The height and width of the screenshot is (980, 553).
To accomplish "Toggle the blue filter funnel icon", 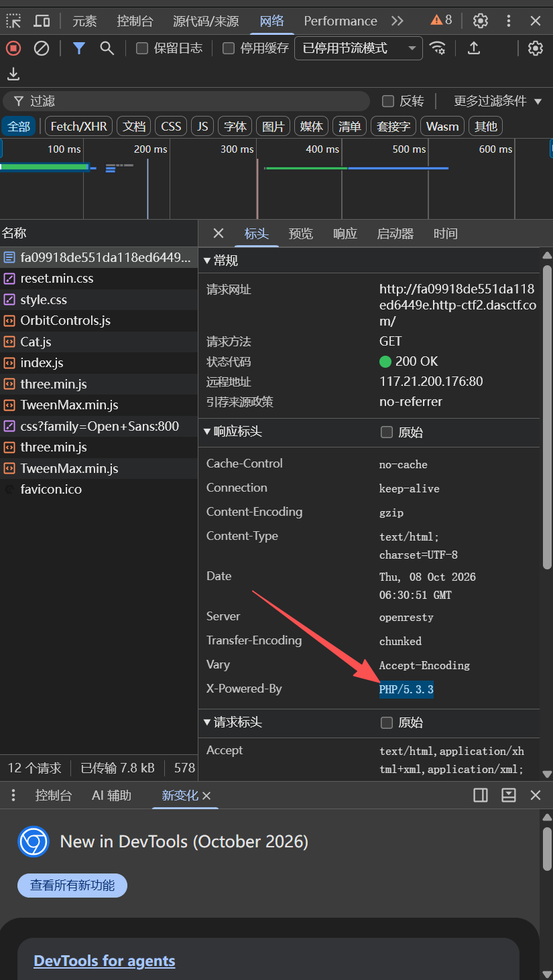I will 79,48.
